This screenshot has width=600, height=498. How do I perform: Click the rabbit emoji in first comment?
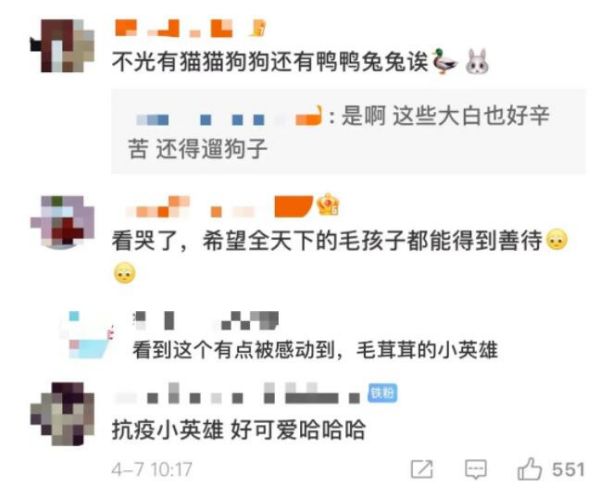click(x=477, y=62)
